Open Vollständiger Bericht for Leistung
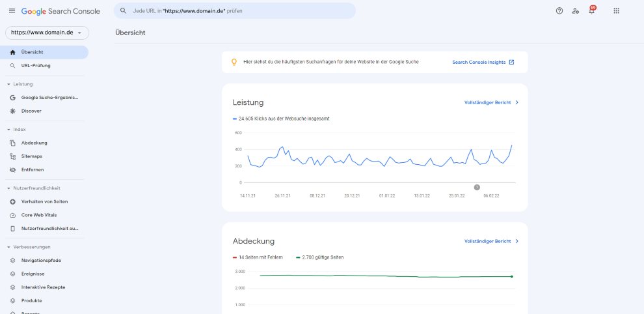This screenshot has width=644, height=314. pyautogui.click(x=487, y=102)
